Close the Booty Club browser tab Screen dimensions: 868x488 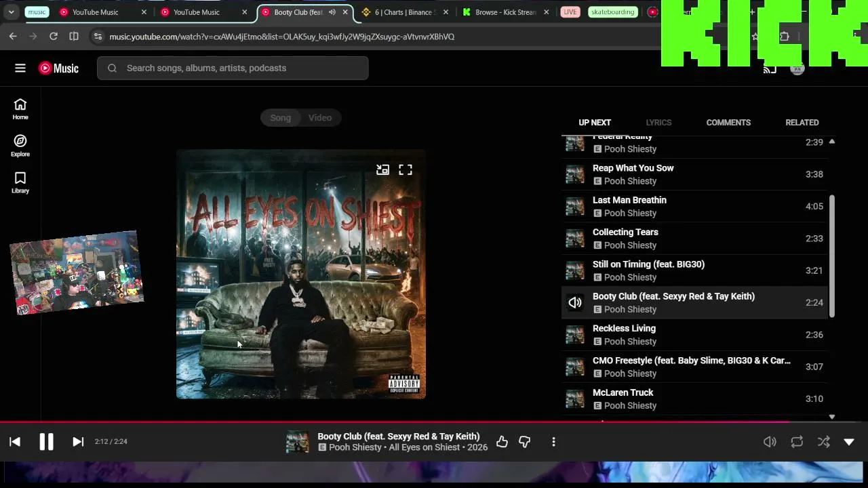(x=345, y=12)
